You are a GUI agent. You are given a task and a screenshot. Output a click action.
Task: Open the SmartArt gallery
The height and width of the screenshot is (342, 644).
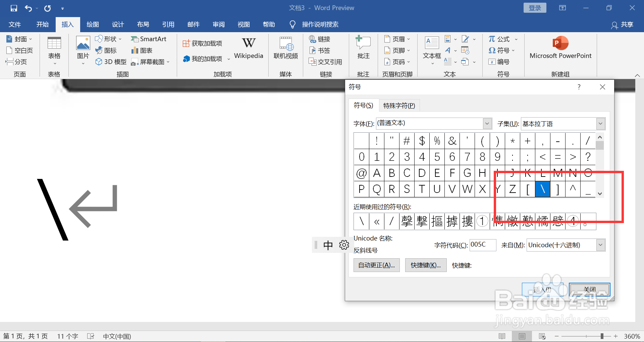click(x=149, y=39)
